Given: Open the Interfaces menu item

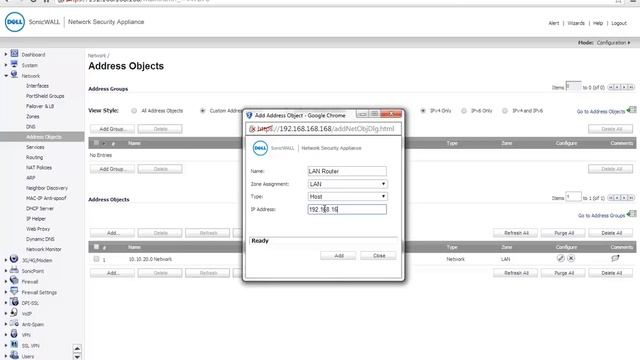Looking at the screenshot, I should tap(37, 86).
